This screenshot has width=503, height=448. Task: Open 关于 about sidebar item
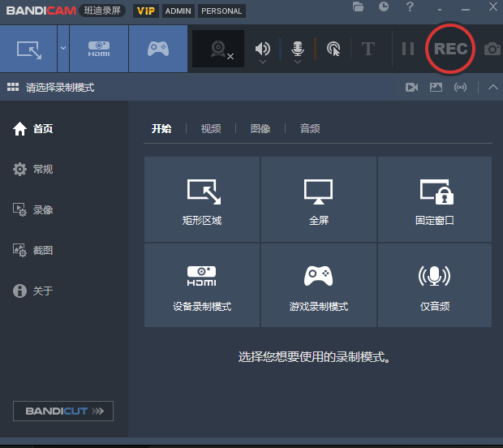[x=32, y=291]
